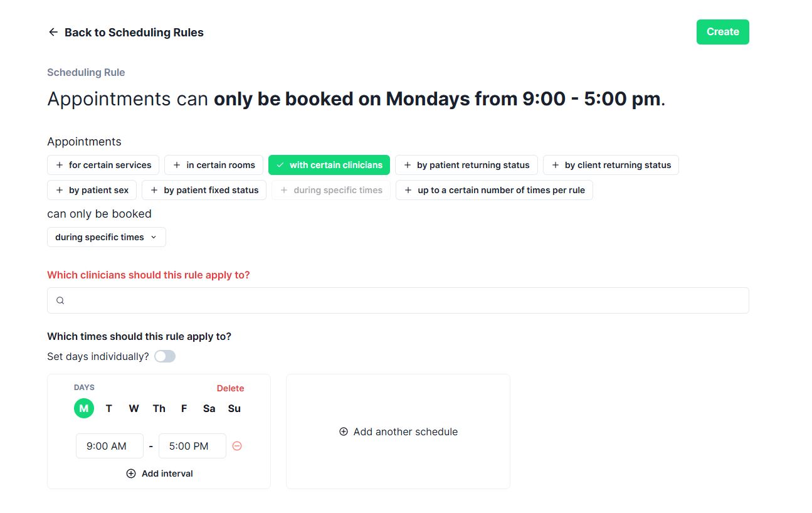
Task: Click the green Create button
Action: pyautogui.click(x=722, y=32)
